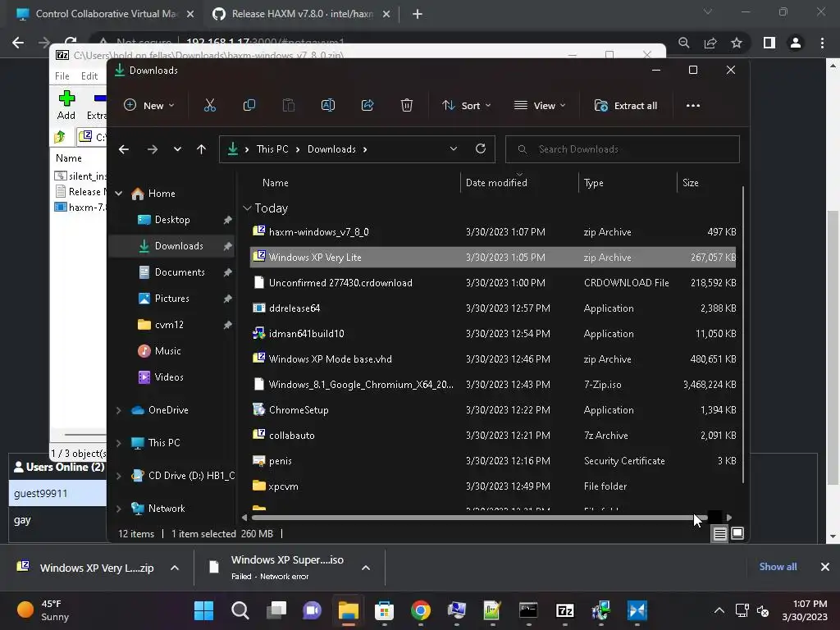Click the Search Downloads field
The image size is (840, 630).
click(x=623, y=149)
